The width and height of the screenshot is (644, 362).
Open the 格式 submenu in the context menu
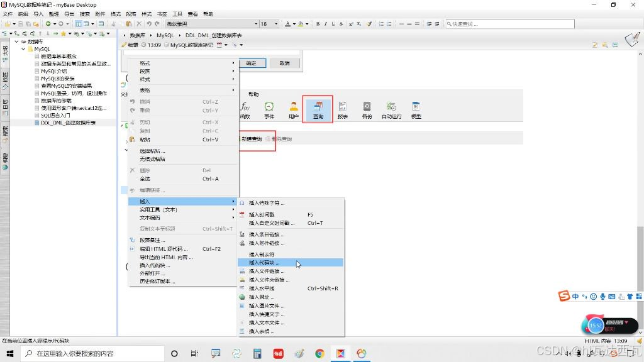coord(184,63)
